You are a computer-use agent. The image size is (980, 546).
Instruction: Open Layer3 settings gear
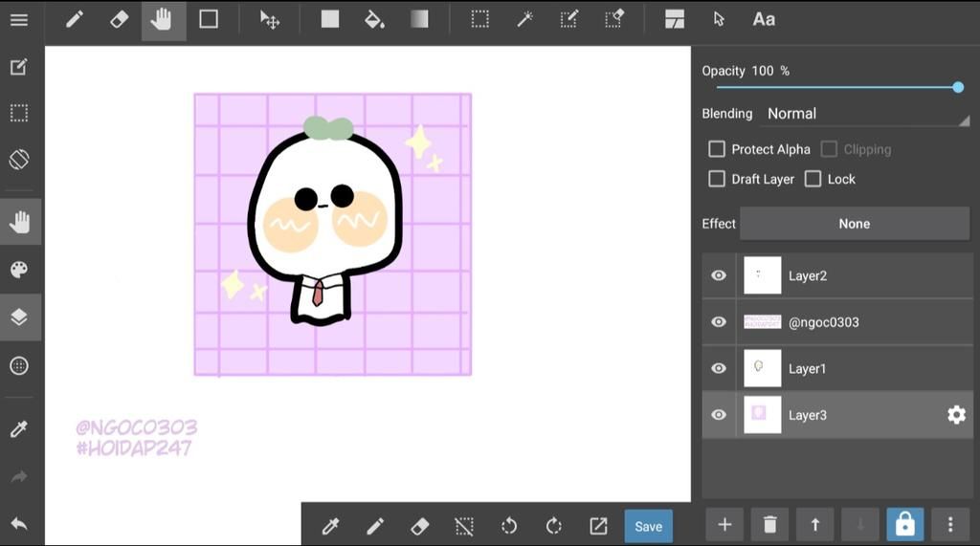click(956, 415)
